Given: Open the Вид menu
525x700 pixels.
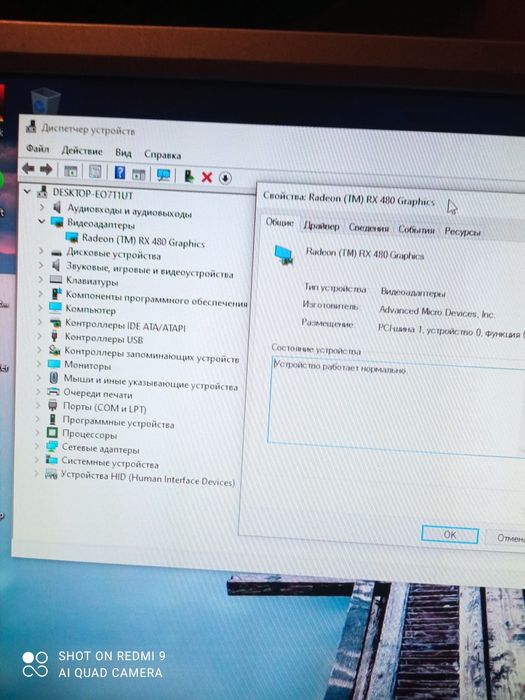Looking at the screenshot, I should (x=123, y=153).
